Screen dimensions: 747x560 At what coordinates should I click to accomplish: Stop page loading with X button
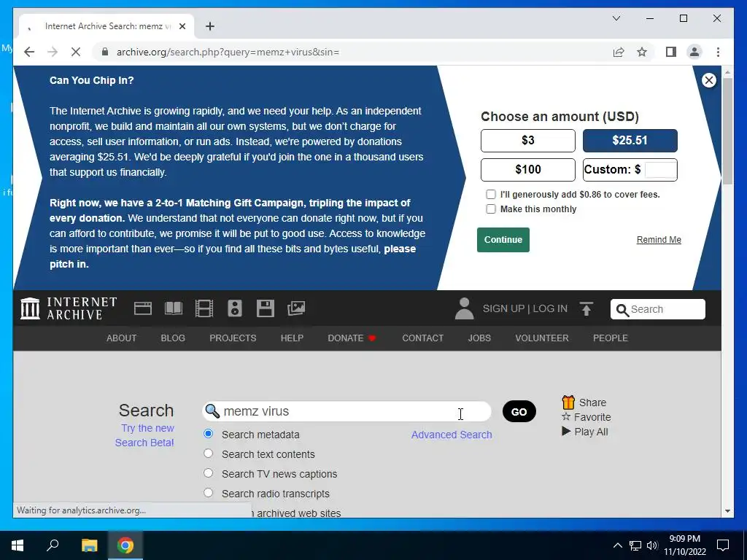(76, 52)
